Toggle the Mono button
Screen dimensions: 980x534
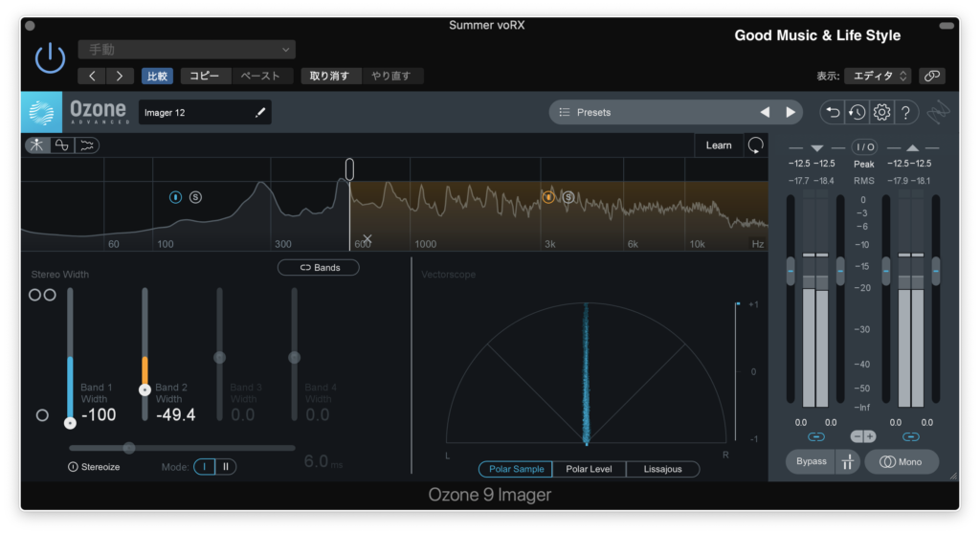tap(901, 461)
